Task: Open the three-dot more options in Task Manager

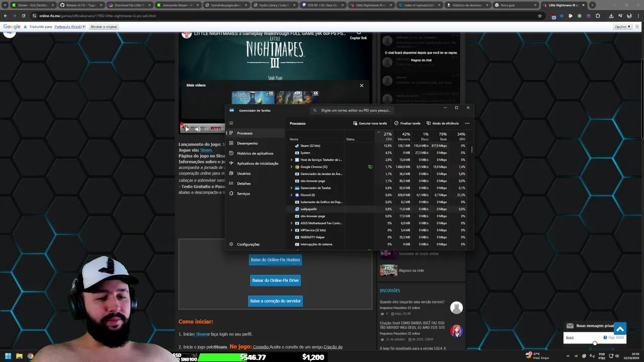Action: pyautogui.click(x=467, y=123)
